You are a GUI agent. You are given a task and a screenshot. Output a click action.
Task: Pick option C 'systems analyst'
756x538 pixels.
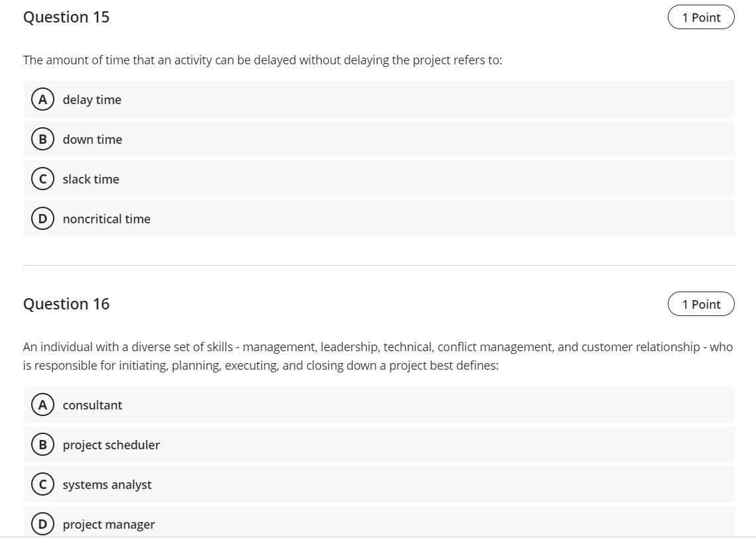[x=379, y=484]
